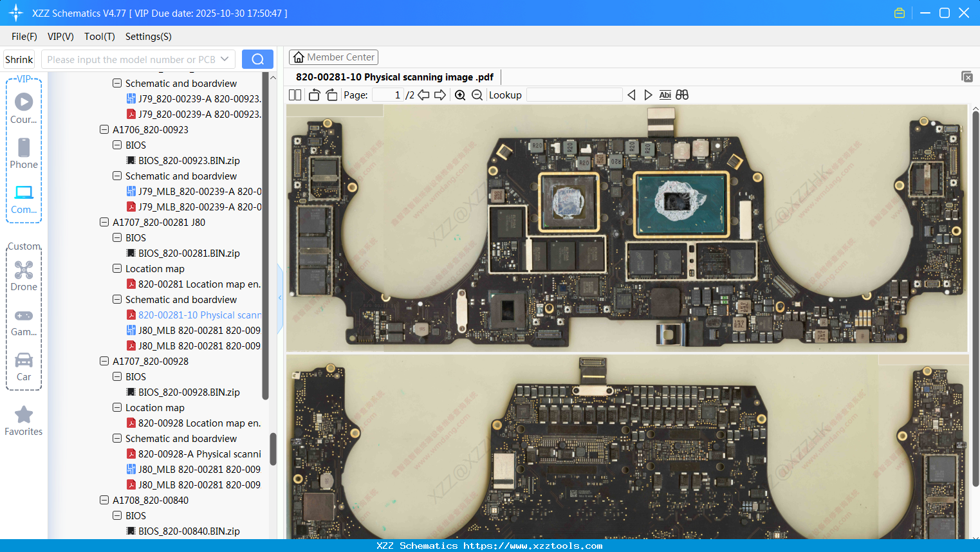Open the Course section in the sidebar
This screenshot has height=552, width=980.
pos(24,109)
